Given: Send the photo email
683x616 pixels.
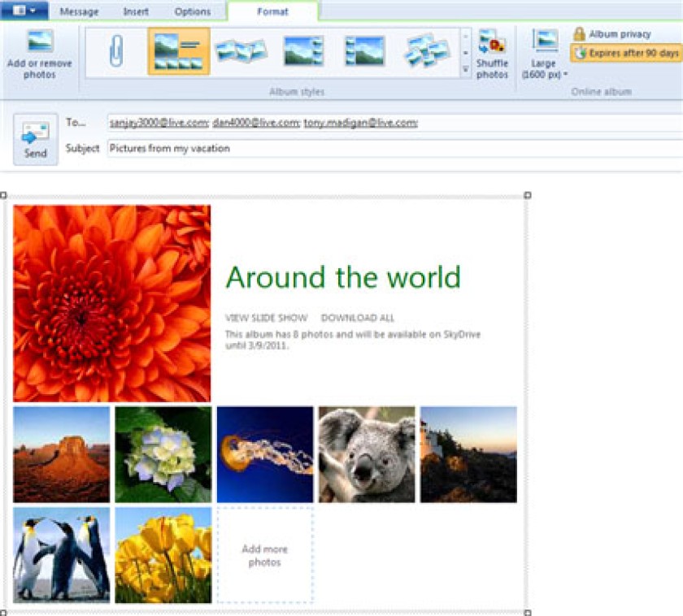Looking at the screenshot, I should [35, 139].
